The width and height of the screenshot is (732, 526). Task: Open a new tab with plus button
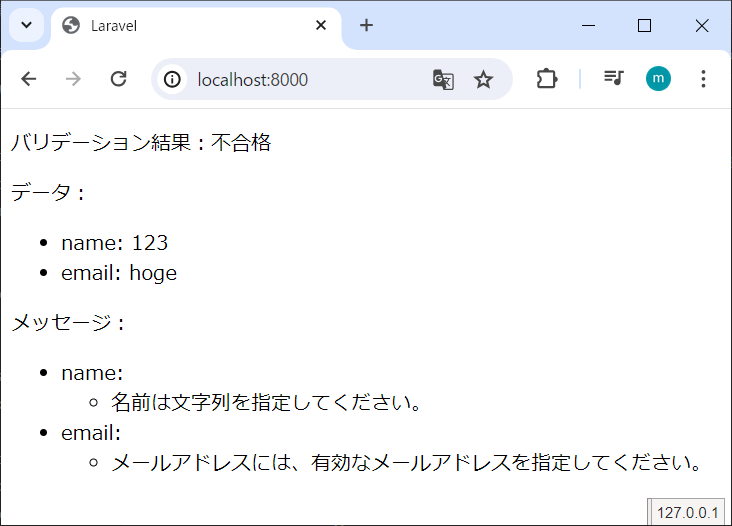[x=366, y=25]
